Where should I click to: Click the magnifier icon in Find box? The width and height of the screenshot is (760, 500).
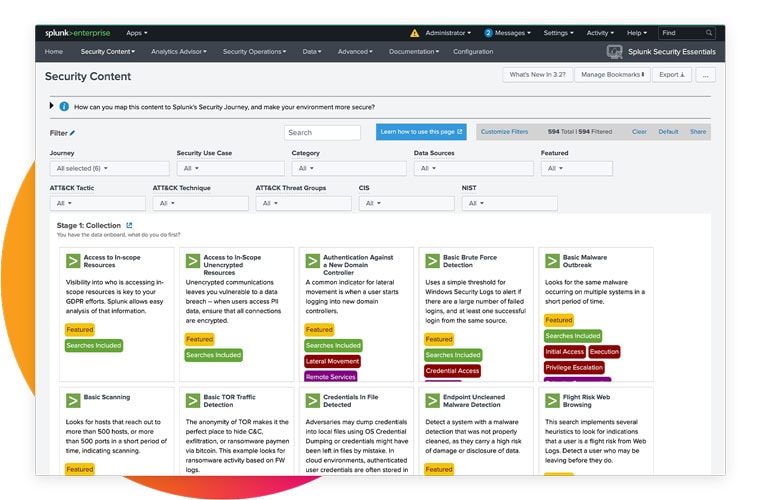[x=709, y=33]
